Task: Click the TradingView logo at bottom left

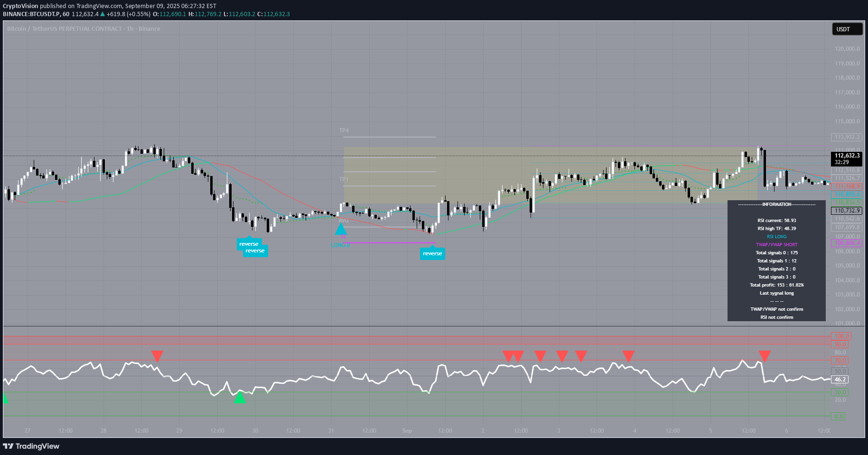Action: click(x=31, y=446)
